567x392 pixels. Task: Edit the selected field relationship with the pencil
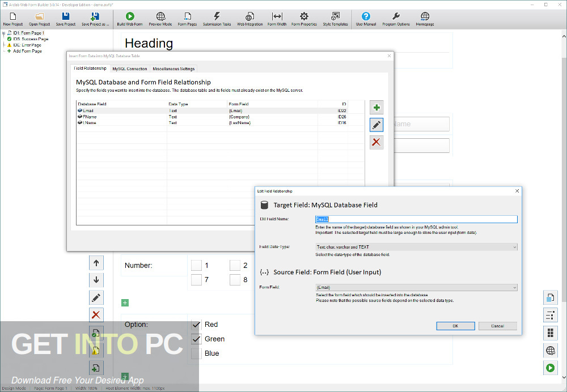tap(376, 125)
